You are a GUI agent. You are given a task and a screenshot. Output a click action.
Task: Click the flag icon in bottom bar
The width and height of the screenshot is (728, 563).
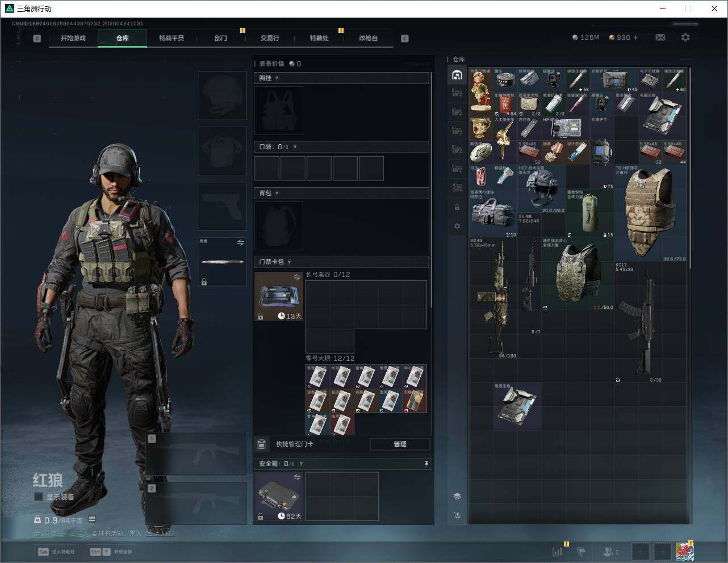[581, 552]
